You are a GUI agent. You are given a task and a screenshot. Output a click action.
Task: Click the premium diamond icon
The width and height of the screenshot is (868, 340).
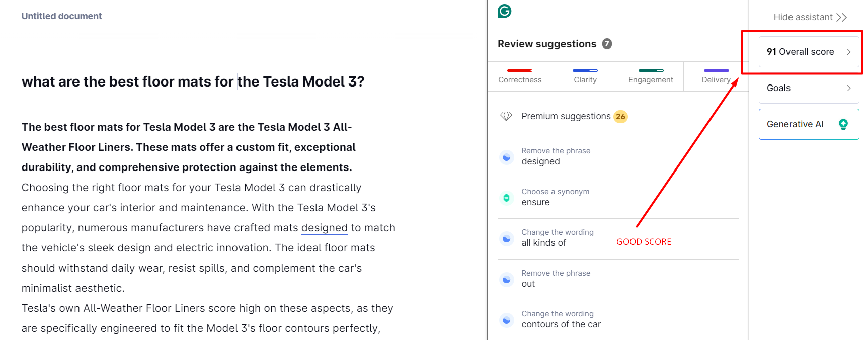(x=506, y=116)
